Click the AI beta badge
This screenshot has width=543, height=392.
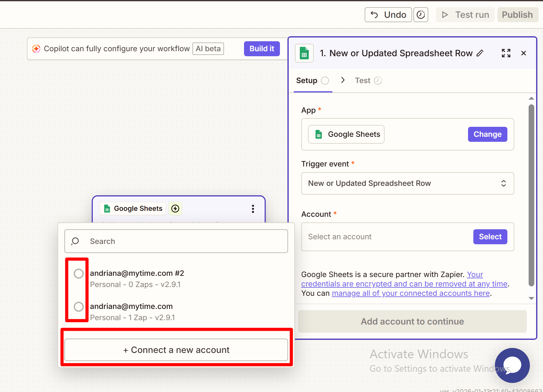click(x=208, y=49)
